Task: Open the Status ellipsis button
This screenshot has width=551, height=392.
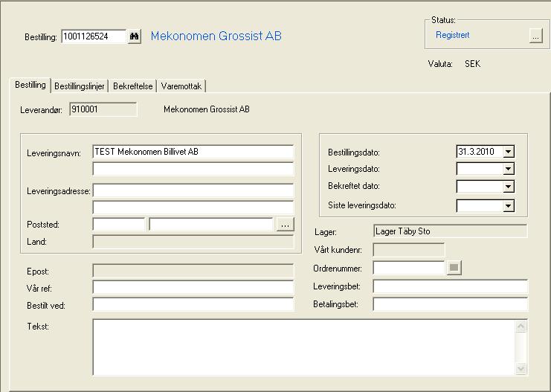Action: (535, 36)
